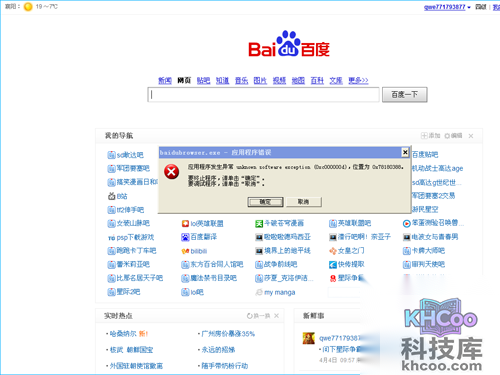
Task: Open the 蕾米莉亚吧 icon
Action: (111, 265)
